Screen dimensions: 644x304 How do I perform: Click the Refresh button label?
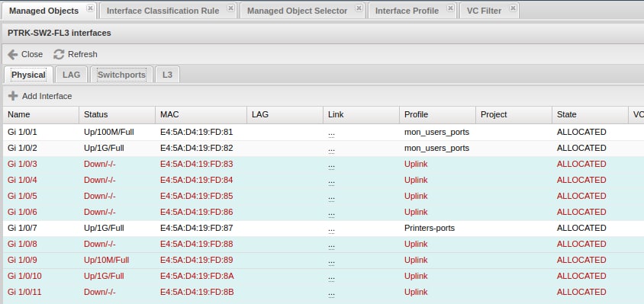(82, 54)
